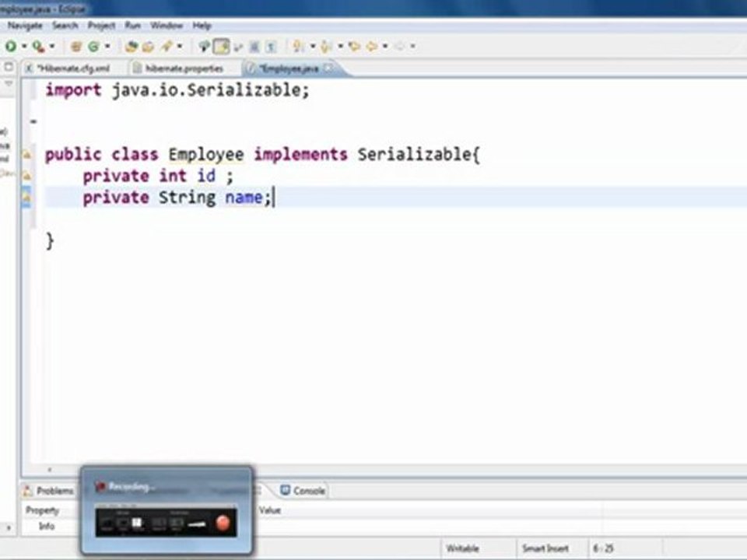This screenshot has width=747, height=560.
Task: Open the Search flashlight dropdown arrow
Action: coord(180,46)
